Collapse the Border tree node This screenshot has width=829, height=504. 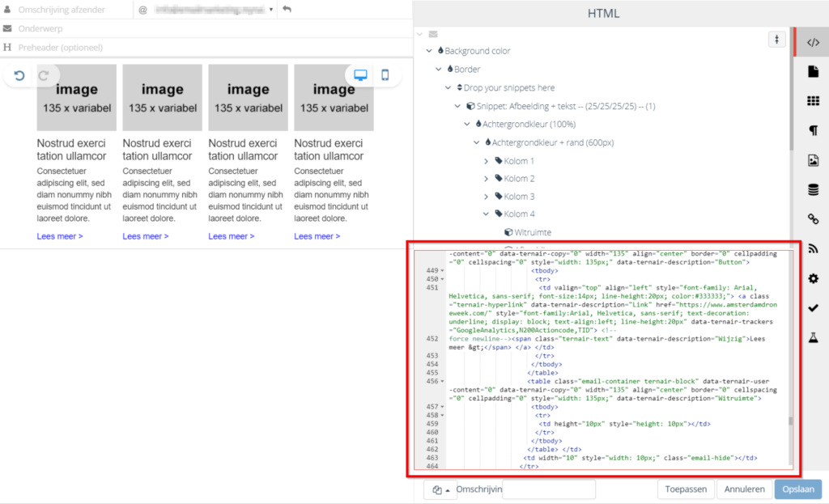(x=438, y=70)
